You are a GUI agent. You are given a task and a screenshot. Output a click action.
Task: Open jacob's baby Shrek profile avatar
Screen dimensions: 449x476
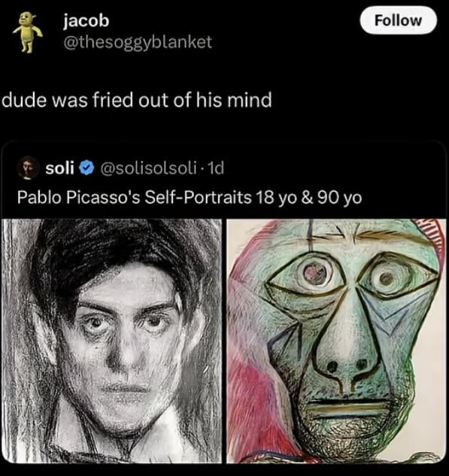click(27, 32)
